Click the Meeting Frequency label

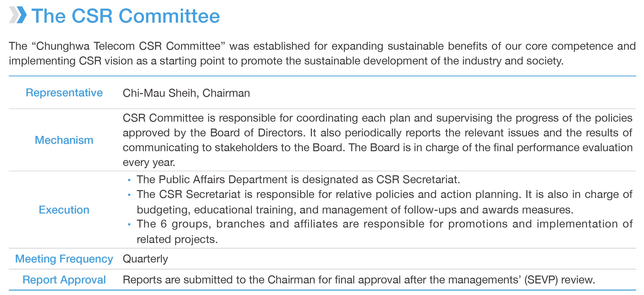tap(64, 259)
